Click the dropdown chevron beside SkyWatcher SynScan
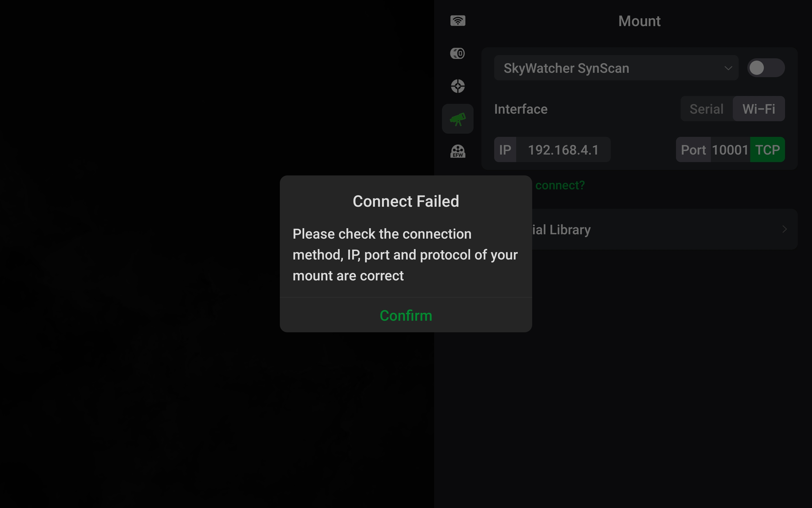Screen dimensions: 812x508 coord(728,68)
